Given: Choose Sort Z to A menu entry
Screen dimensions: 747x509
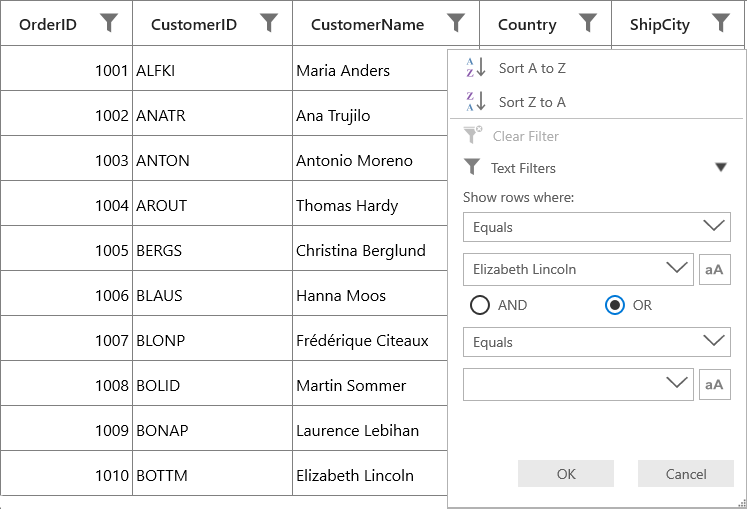Looking at the screenshot, I should (596, 102).
